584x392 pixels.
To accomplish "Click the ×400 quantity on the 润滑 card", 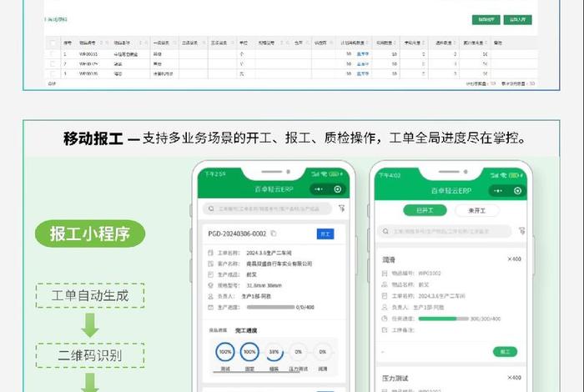I will pyautogui.click(x=515, y=259).
